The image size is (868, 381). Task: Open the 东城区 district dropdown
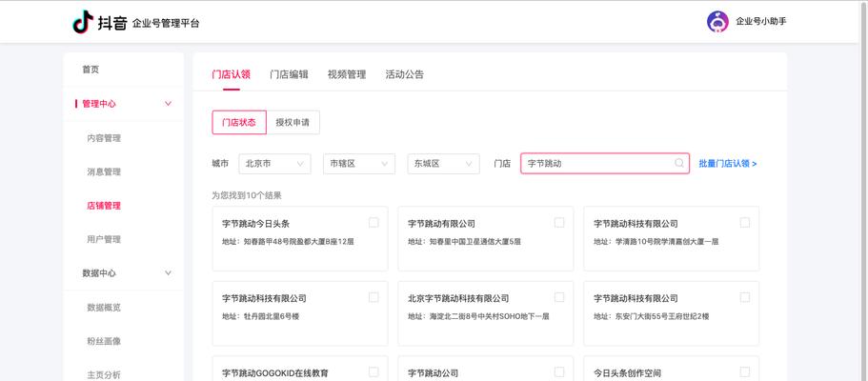pyautogui.click(x=443, y=164)
